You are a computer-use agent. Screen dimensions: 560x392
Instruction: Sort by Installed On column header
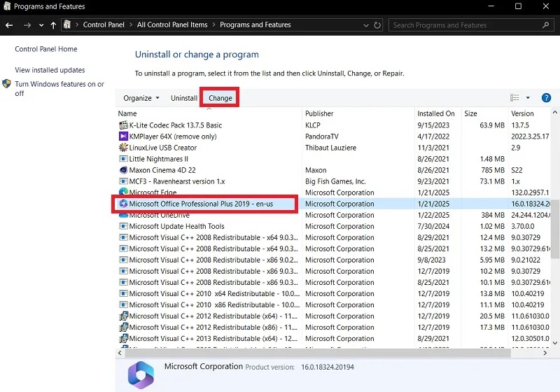435,113
